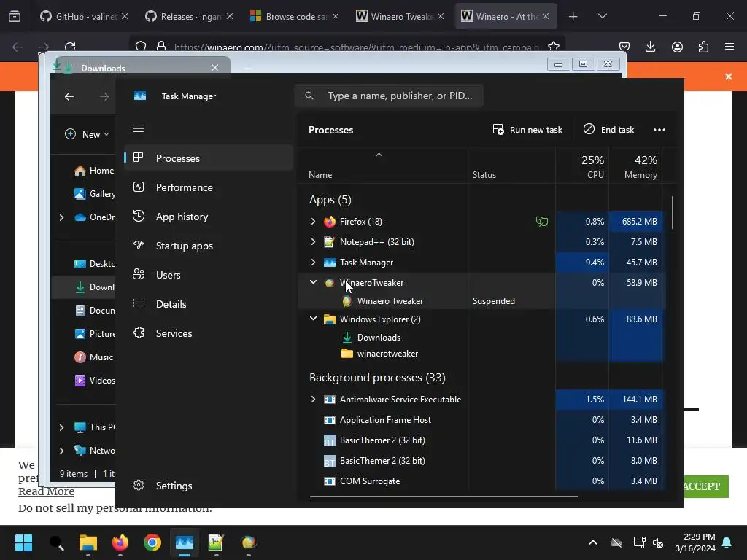
Task: Open the Windows Start menu
Action: click(x=23, y=542)
